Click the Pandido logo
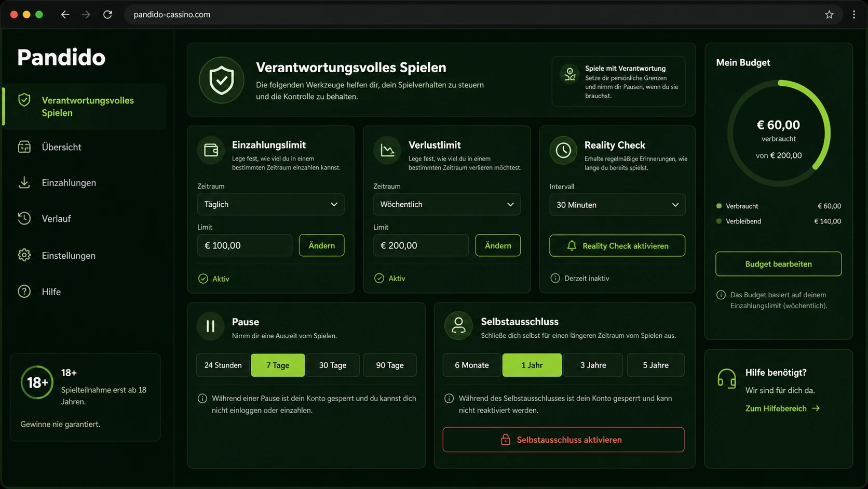The height and width of the screenshot is (489, 868). (61, 57)
